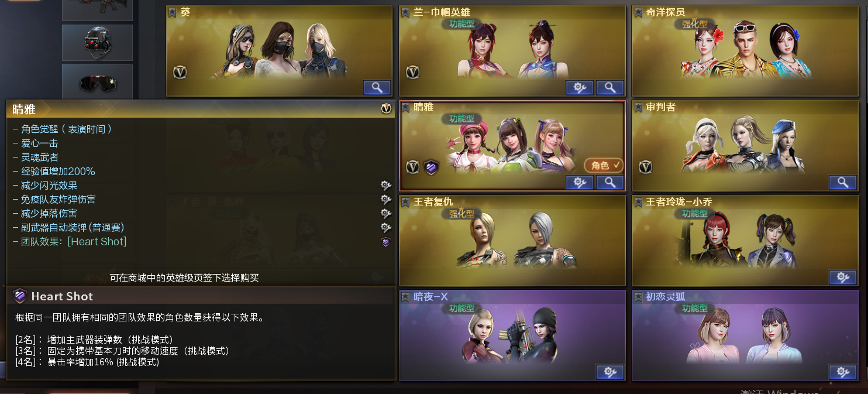Open the gear settings on the 晴雅 card
Screen dimensions: 868x394
(580, 183)
